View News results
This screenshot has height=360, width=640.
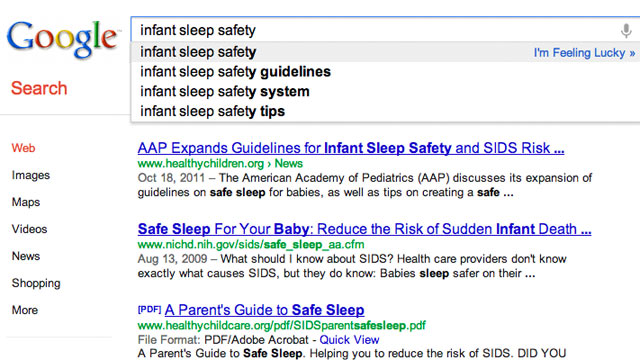[x=26, y=256]
